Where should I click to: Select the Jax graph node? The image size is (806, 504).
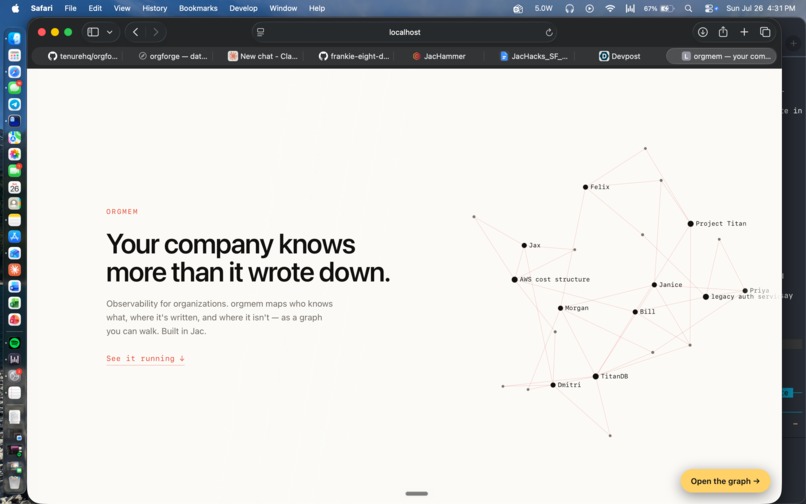point(524,245)
